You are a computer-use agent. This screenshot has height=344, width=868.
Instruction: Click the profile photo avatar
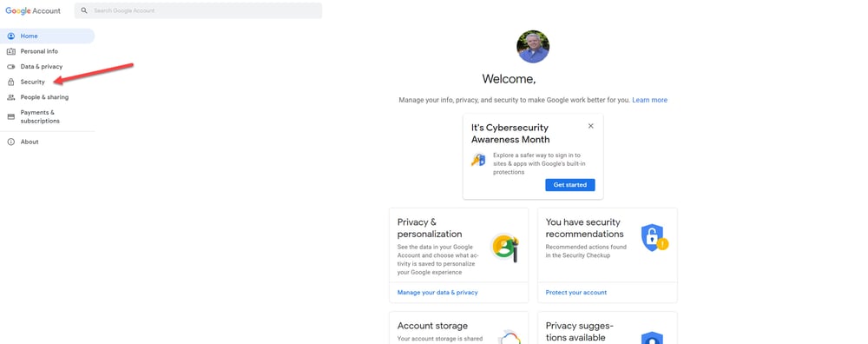(x=533, y=47)
